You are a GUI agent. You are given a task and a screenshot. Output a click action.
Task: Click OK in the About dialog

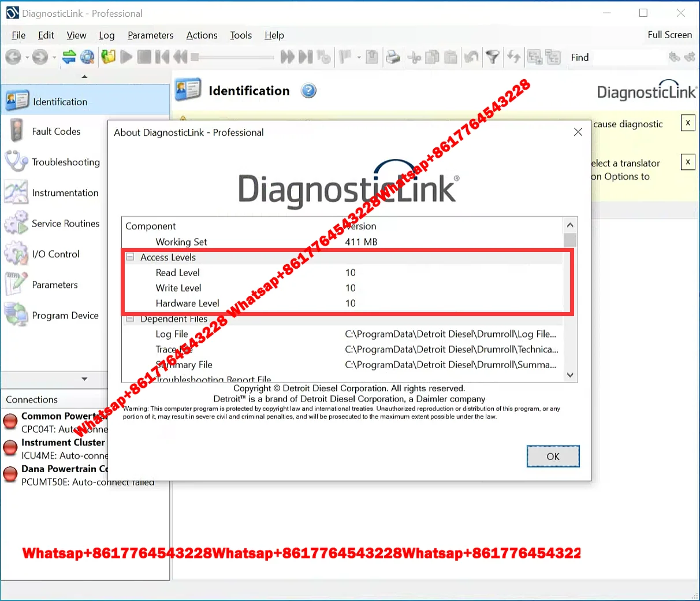coord(553,456)
